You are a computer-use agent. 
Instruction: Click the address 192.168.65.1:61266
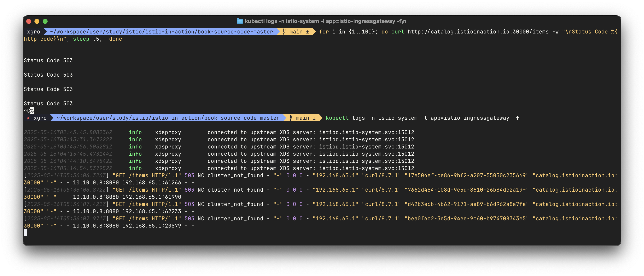[x=152, y=183]
